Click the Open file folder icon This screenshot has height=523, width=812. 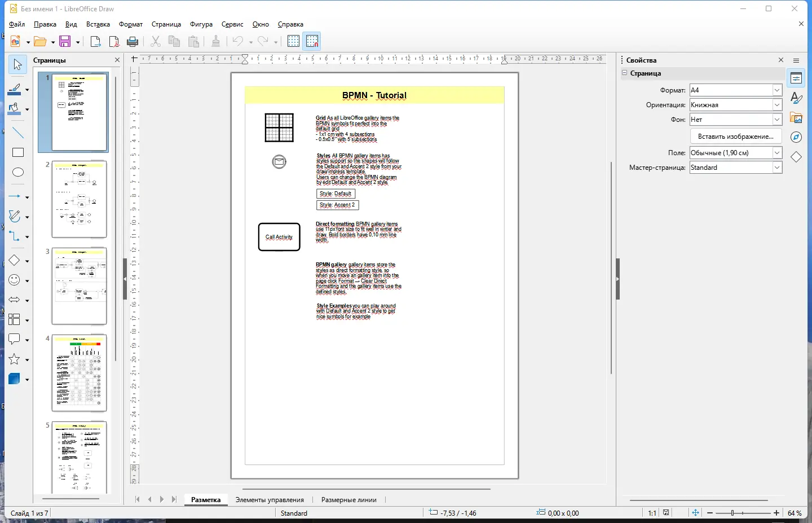click(x=40, y=41)
